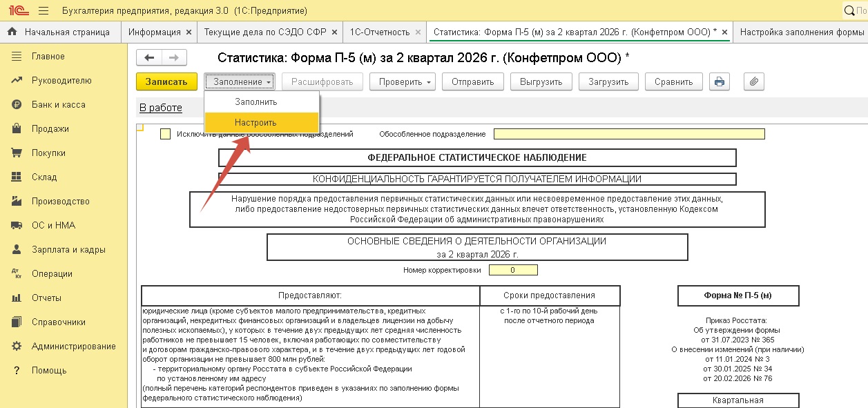Open Администрирование gear icon
The width and height of the screenshot is (868, 408).
tap(17, 346)
